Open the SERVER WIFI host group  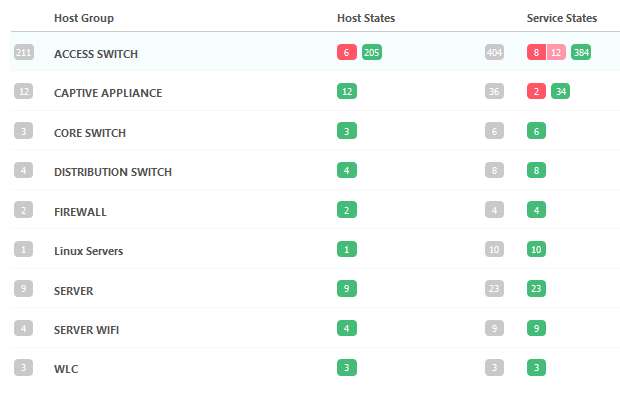coord(86,330)
